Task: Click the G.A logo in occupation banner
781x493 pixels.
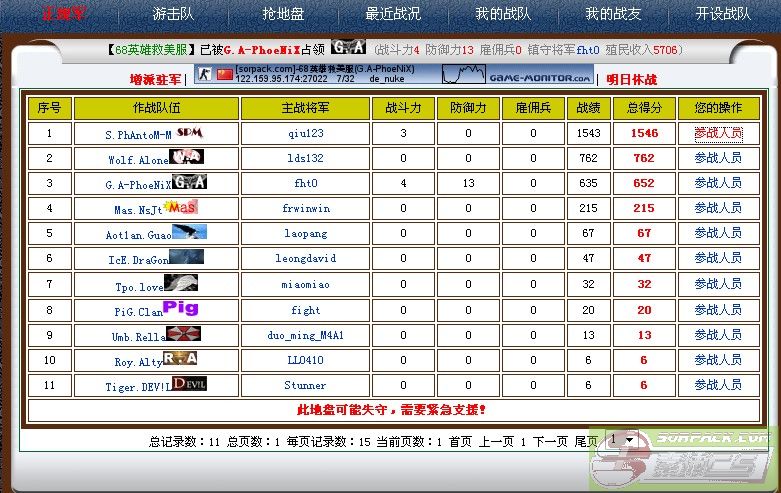Action: click(x=348, y=47)
